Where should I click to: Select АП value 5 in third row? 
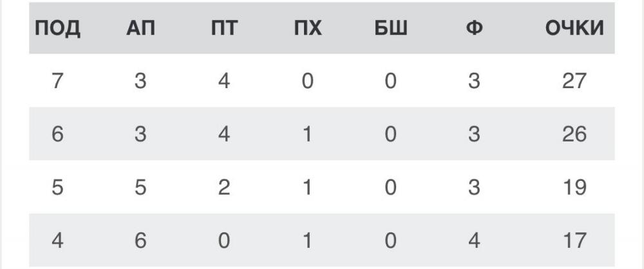140,187
